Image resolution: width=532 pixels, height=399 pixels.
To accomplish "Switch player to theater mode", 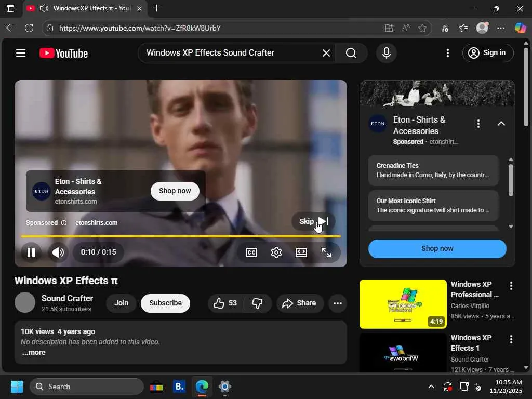I will pyautogui.click(x=301, y=252).
